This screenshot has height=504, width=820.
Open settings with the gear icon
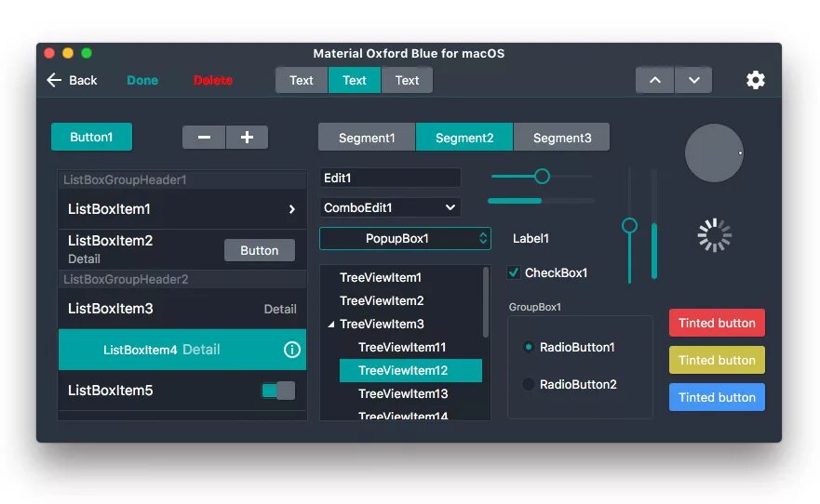(755, 80)
